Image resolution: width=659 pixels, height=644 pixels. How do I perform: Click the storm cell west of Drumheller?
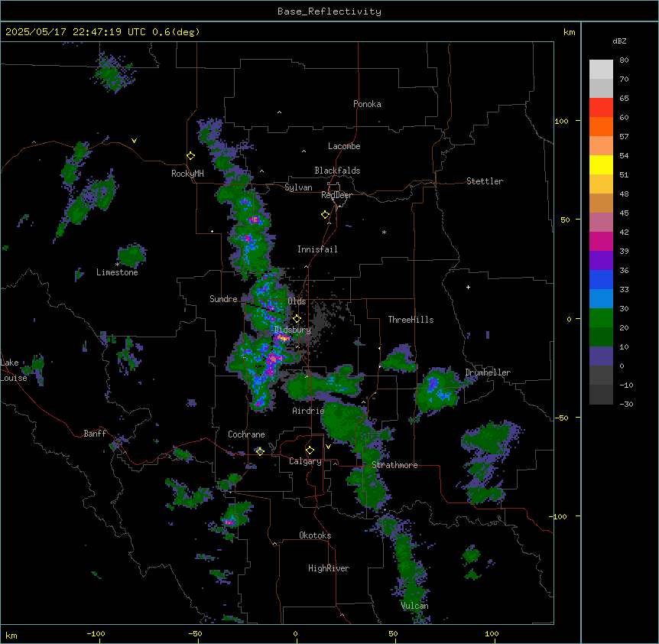tap(438, 391)
